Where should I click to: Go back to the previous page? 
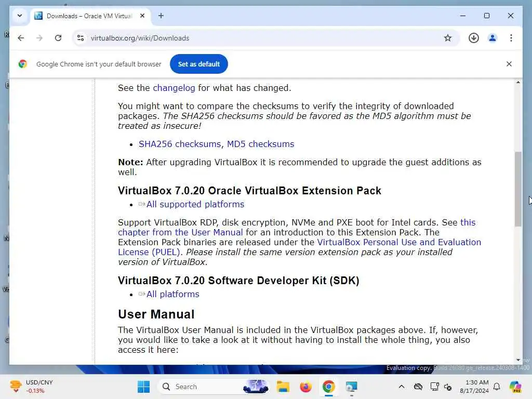21,38
